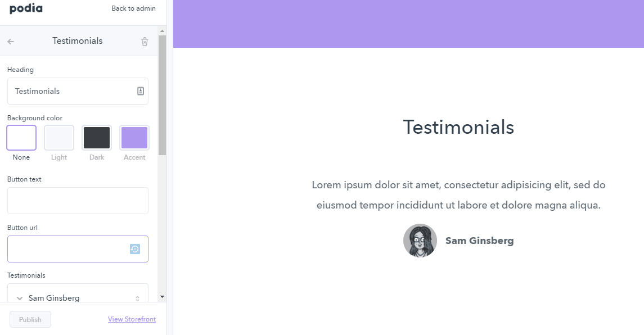
Task: Click Sam Ginsberg name in preview
Action: tap(479, 241)
